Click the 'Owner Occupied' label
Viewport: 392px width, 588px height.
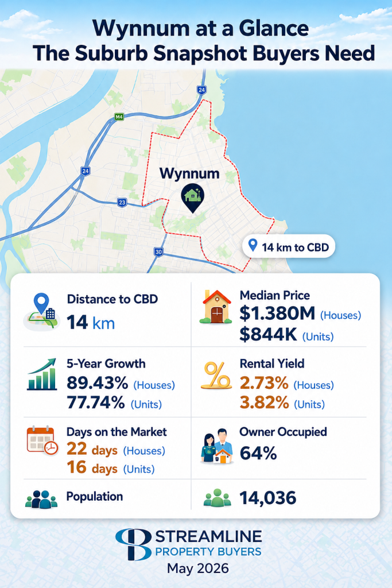(283, 432)
